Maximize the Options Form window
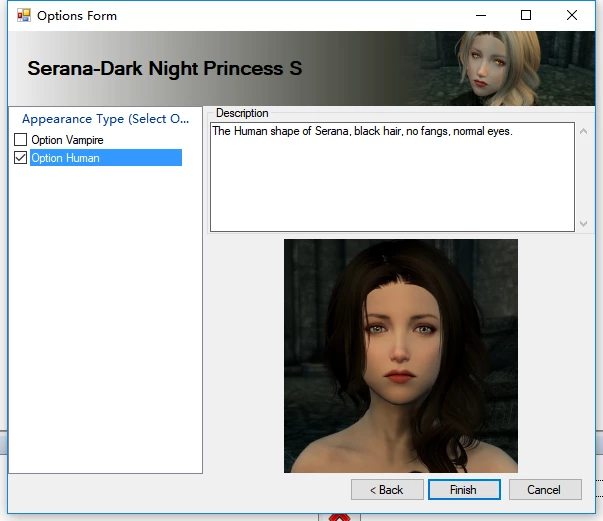 [x=526, y=15]
